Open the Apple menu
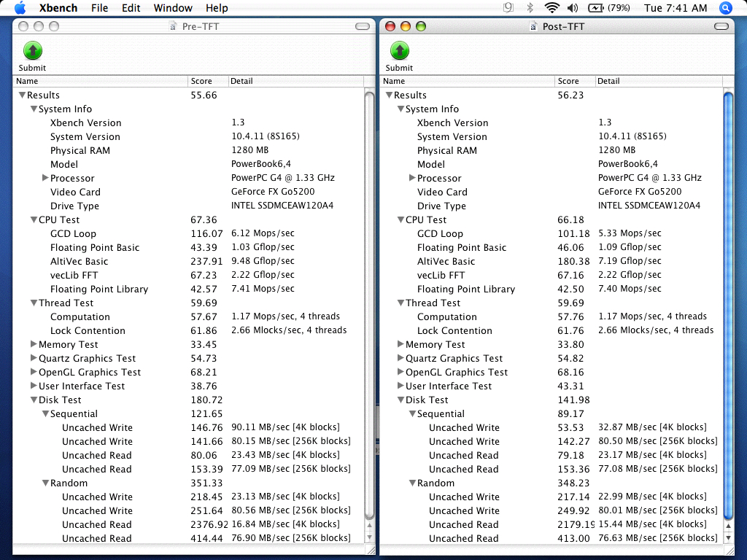This screenshot has height=560, width=747. click(x=20, y=7)
